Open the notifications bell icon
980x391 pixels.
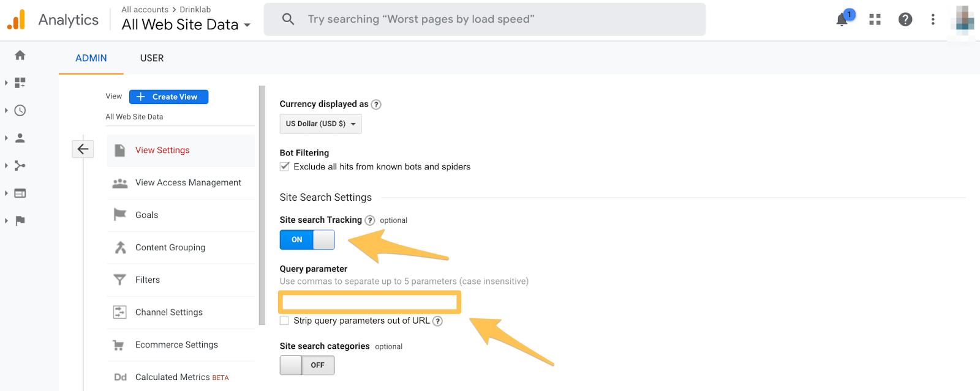pyautogui.click(x=842, y=20)
